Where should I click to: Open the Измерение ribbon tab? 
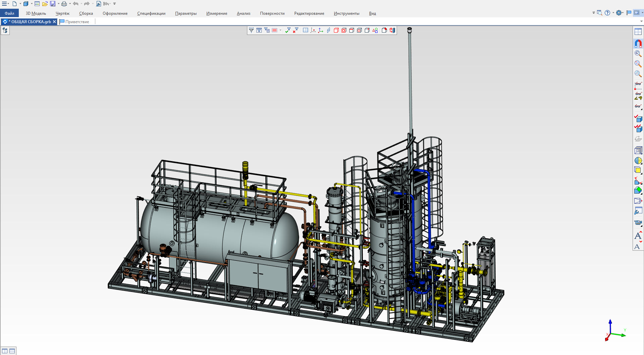(217, 13)
